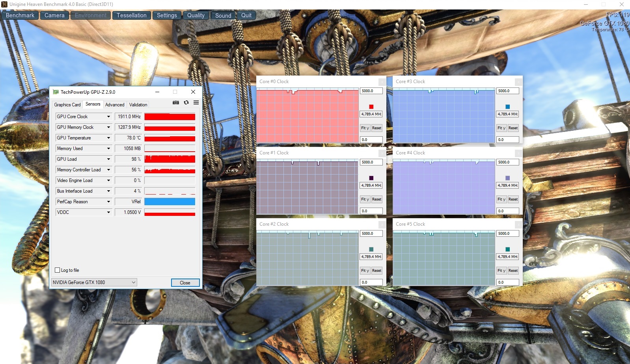This screenshot has height=364, width=630.
Task: Click the GPU-Z refresh icon
Action: 186,103
